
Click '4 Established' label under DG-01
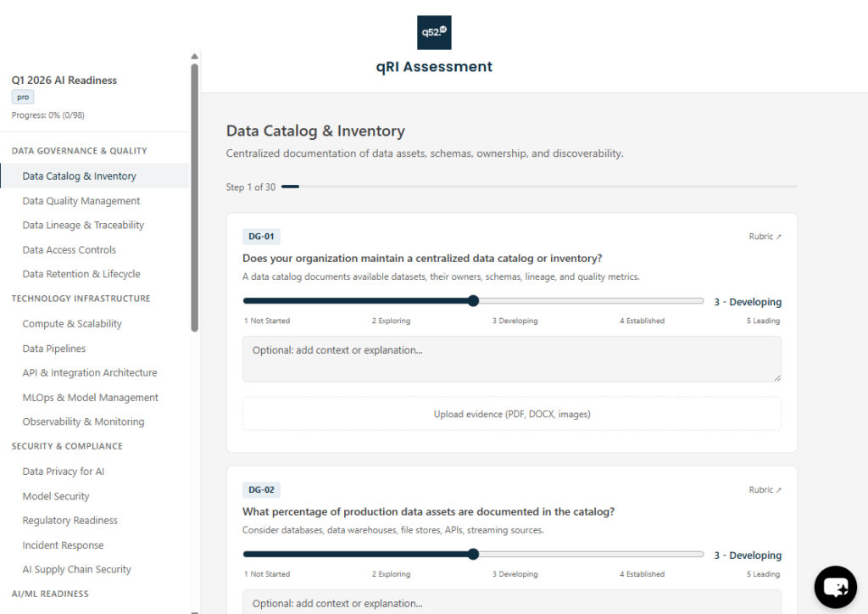click(643, 321)
